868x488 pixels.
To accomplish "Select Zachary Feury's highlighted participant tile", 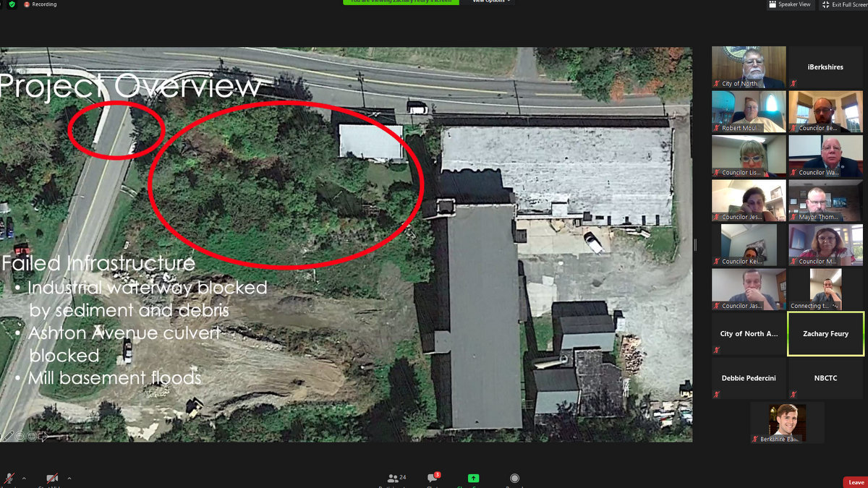I will click(x=825, y=334).
